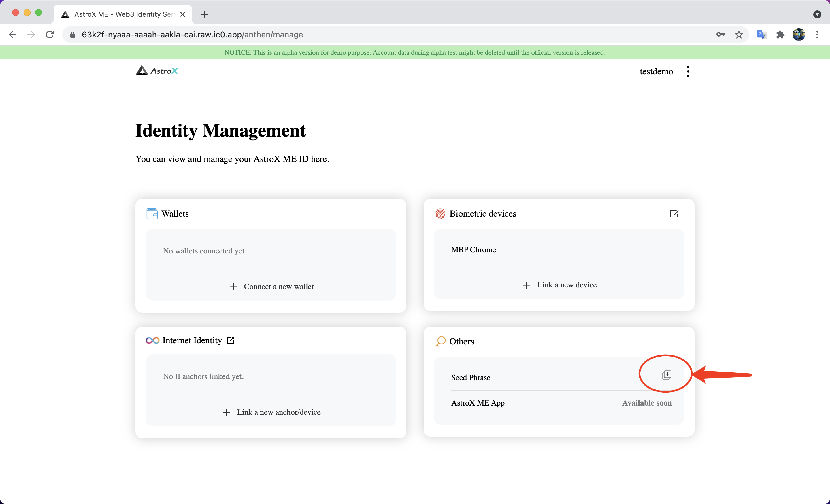The image size is (830, 504).
Task: Click the Wallets card title
Action: [x=175, y=213]
